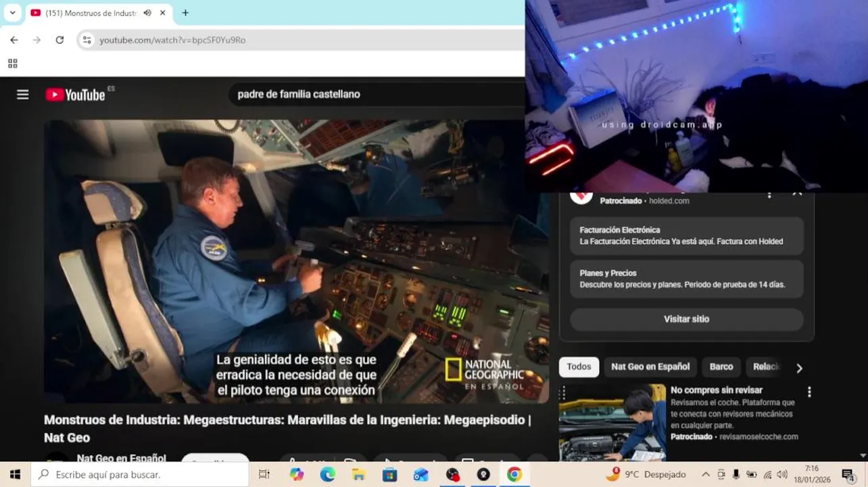Select the Barco filter chip
The height and width of the screenshot is (487, 868).
[x=721, y=367]
